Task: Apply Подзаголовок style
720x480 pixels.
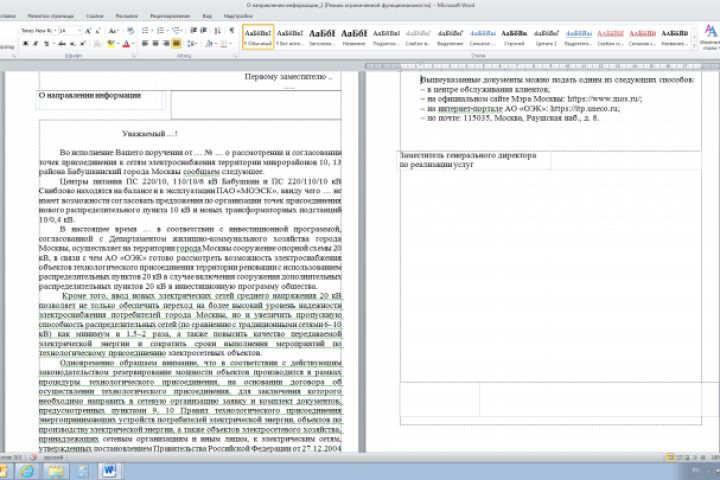Action: [x=386, y=37]
